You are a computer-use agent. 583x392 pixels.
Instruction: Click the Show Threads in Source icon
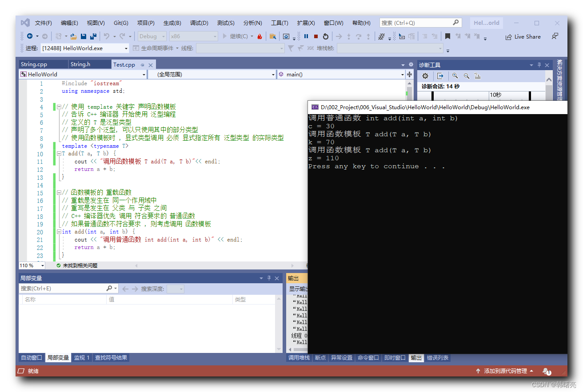click(381, 36)
